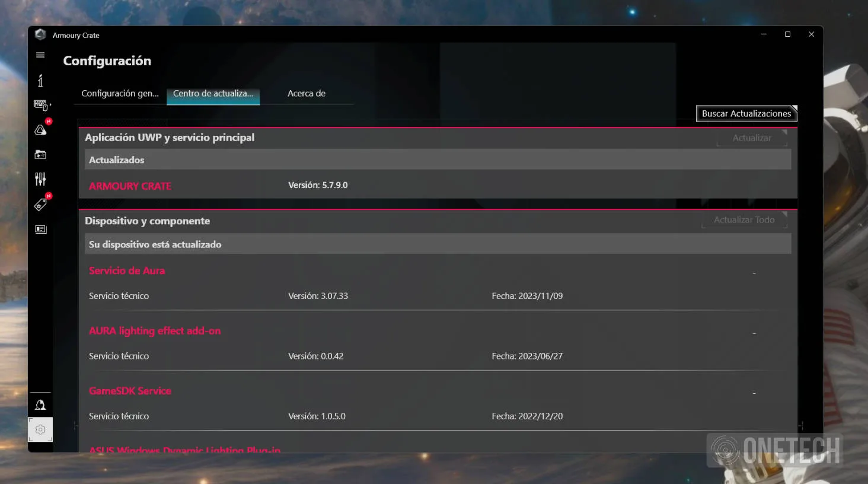Close the Armoury Crate window
Image resolution: width=868 pixels, height=484 pixels.
(x=811, y=34)
